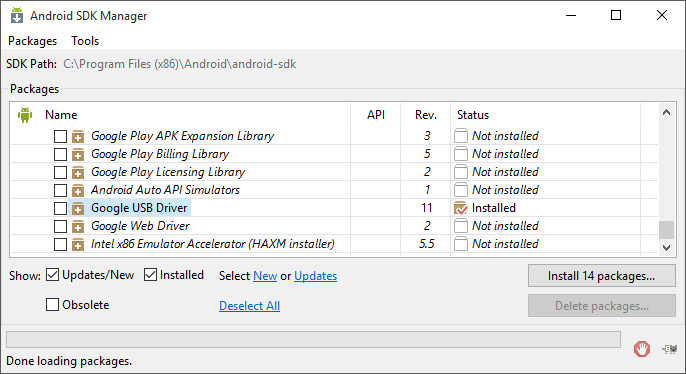Check Google Play APK Expansion Library box
Image resolution: width=686 pixels, height=374 pixels.
pos(60,136)
